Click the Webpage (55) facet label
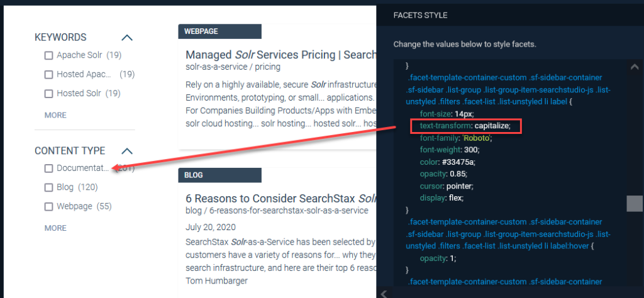This screenshot has height=298, width=644. tap(84, 206)
